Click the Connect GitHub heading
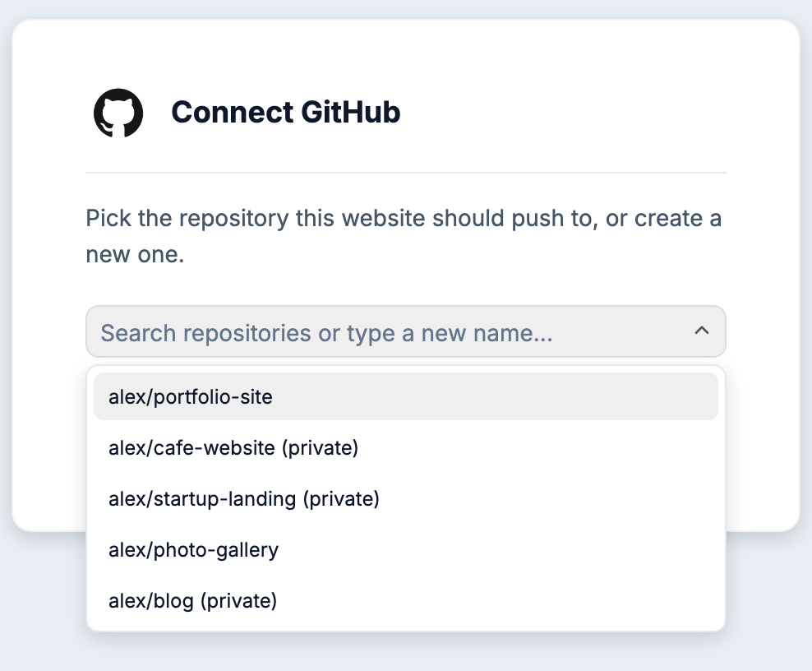Screen dimensions: 812x671 click(x=286, y=112)
